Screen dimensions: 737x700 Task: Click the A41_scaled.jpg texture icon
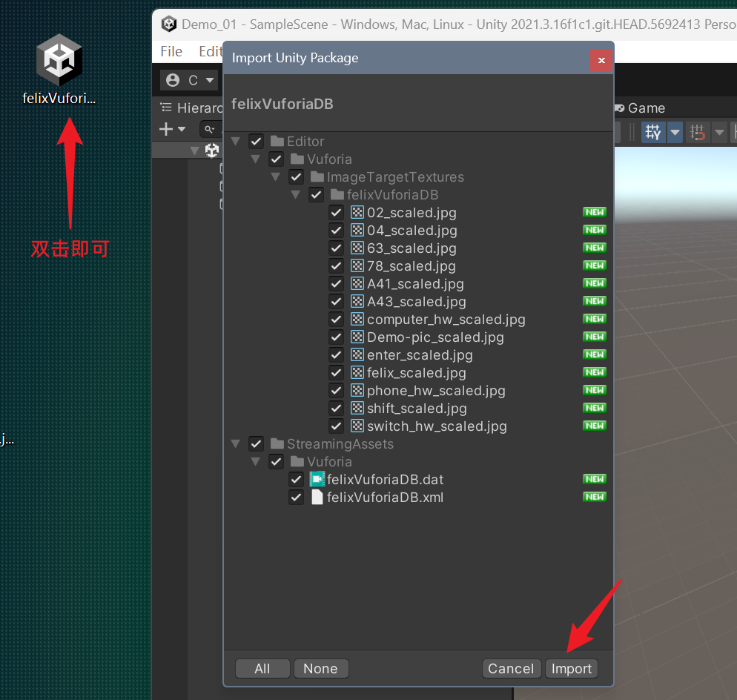357,283
